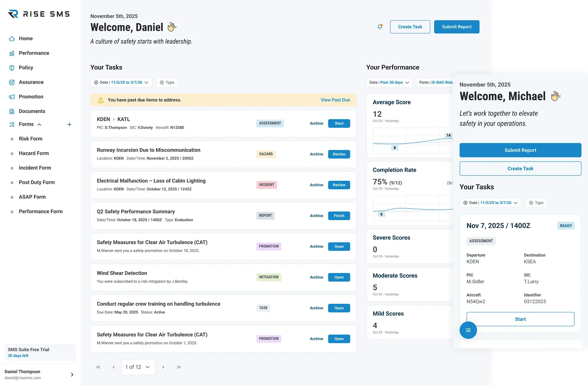The height and width of the screenshot is (386, 588).
Task: Select the Assurance sidebar icon
Action: pos(12,82)
